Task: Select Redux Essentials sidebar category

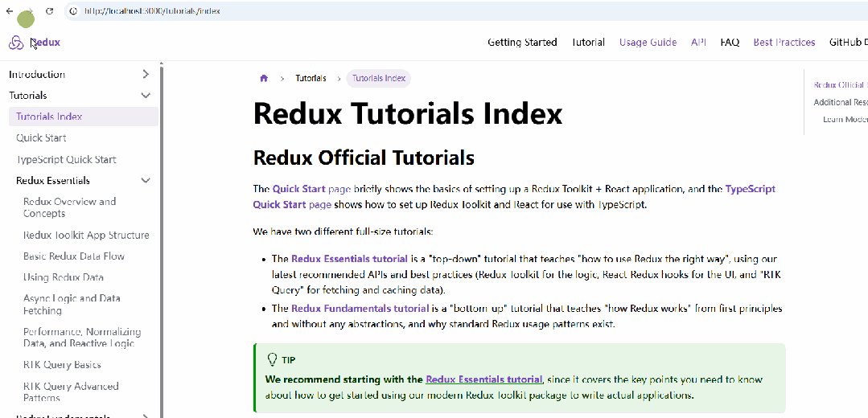Action: pyautogui.click(x=52, y=180)
